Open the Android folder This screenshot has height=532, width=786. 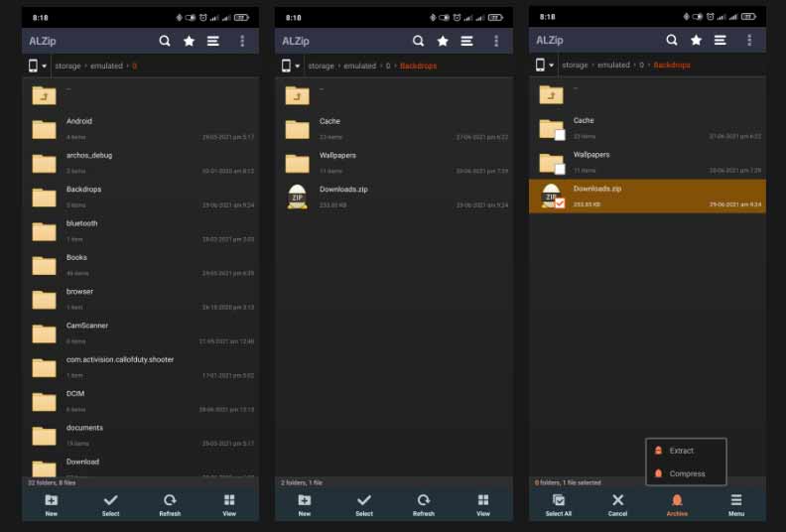coord(140,128)
